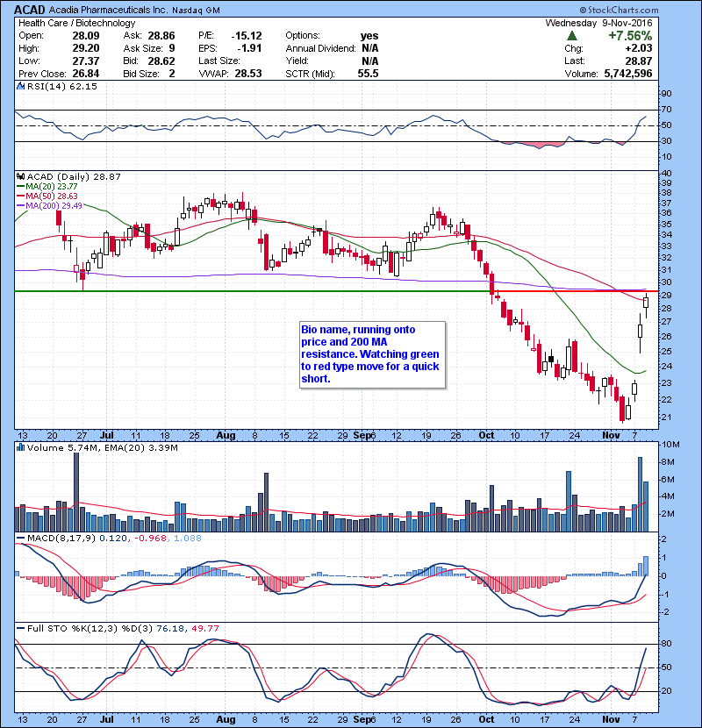The image size is (702, 728).
Task: Click the Aug label on price chart axis
Action: click(x=226, y=435)
